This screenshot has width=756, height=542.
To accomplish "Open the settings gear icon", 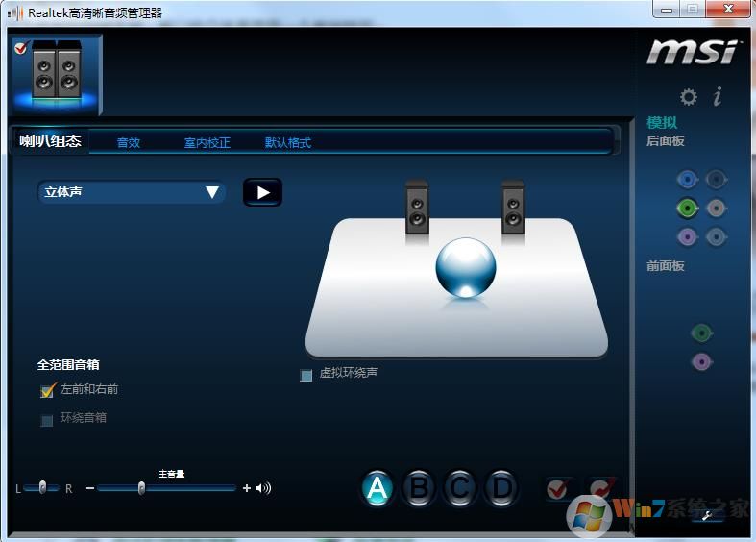I will click(x=688, y=97).
